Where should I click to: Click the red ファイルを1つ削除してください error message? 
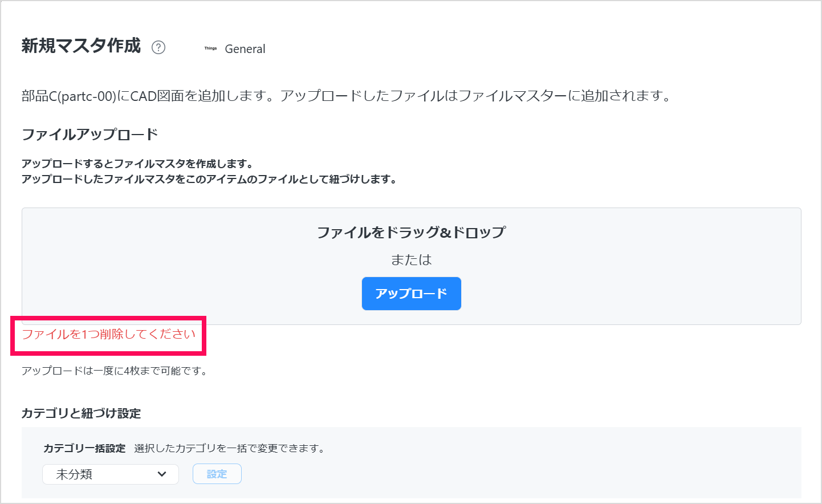(x=108, y=334)
